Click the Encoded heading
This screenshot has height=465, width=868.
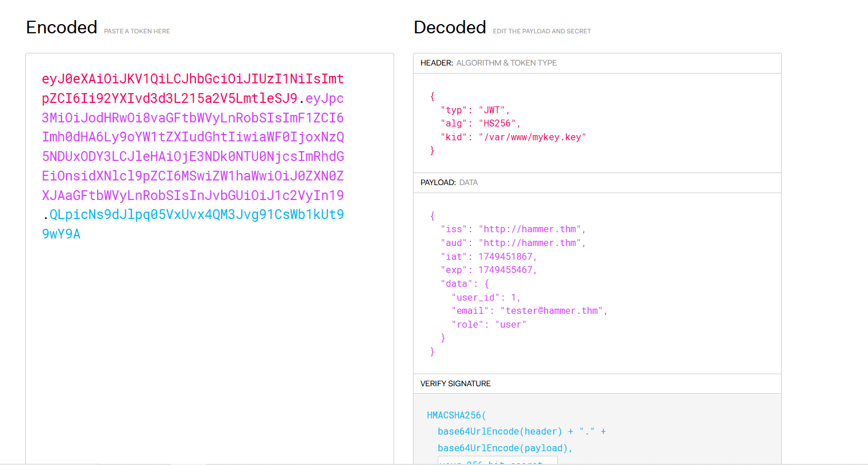coord(61,27)
